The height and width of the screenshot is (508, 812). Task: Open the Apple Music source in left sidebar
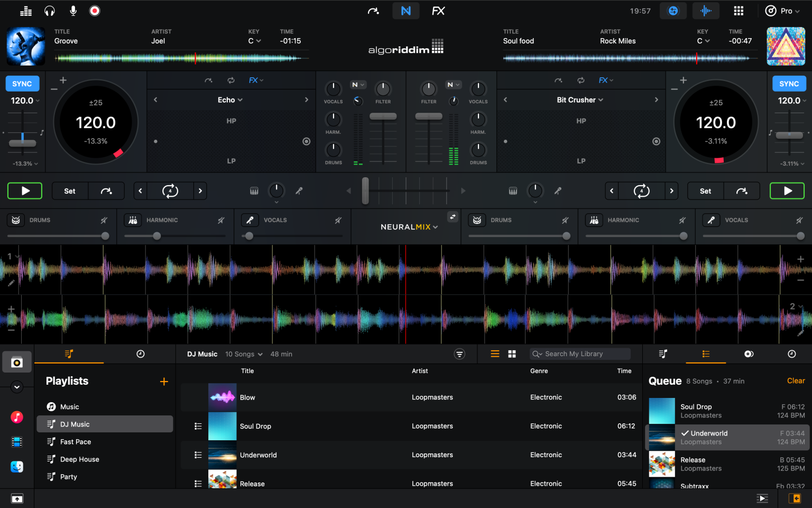pyautogui.click(x=17, y=417)
